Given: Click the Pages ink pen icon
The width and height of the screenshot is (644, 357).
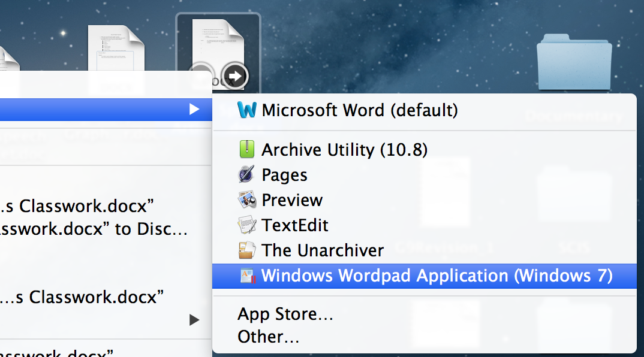Looking at the screenshot, I should click(x=246, y=174).
